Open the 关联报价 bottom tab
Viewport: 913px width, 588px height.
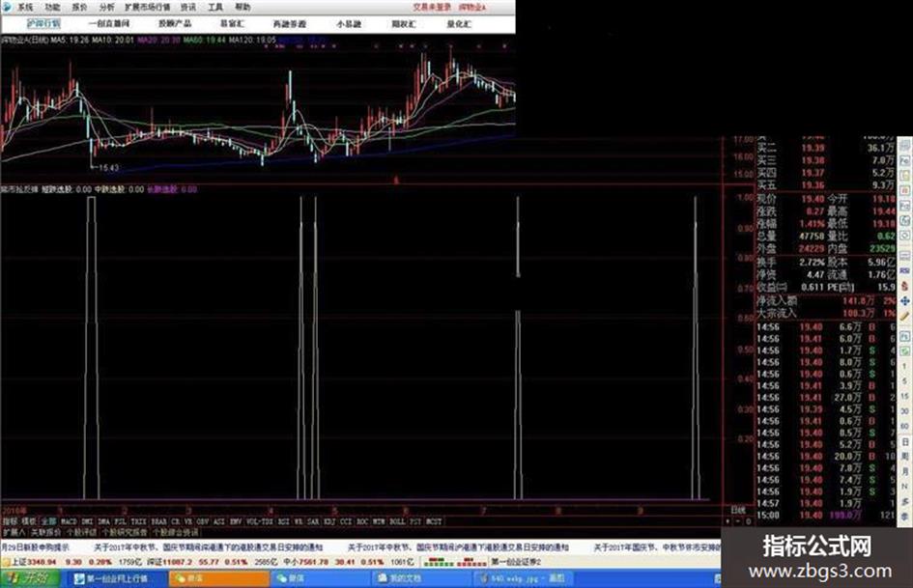click(46, 532)
